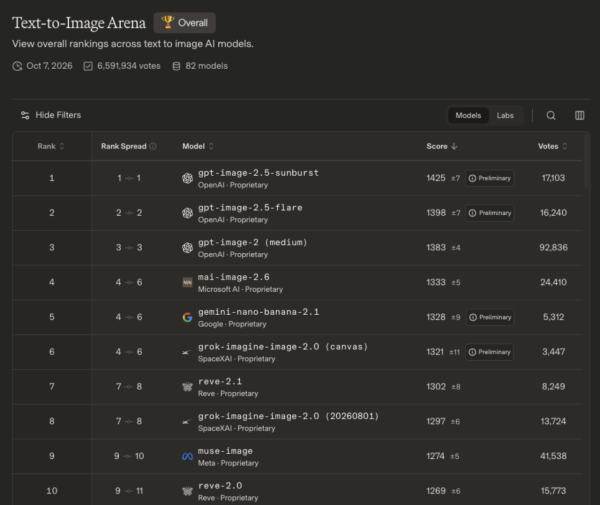Screen dimensions: 600x505
Task: Click the filter sliders icon beside Hide Filters
Action: pyautogui.click(x=25, y=115)
